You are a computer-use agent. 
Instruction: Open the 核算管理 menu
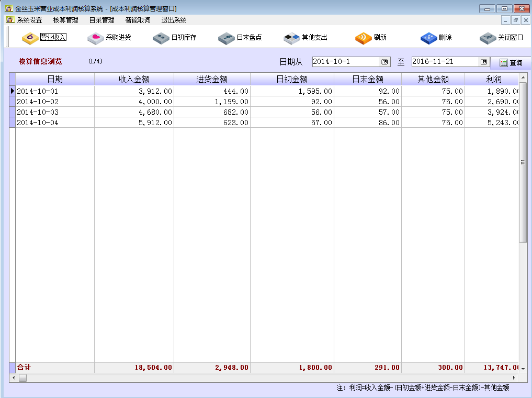tap(65, 20)
